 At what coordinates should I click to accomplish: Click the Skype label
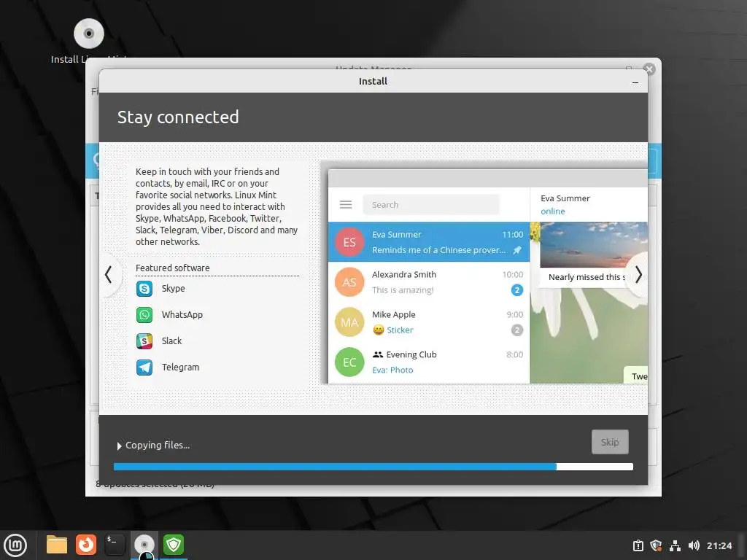click(173, 289)
